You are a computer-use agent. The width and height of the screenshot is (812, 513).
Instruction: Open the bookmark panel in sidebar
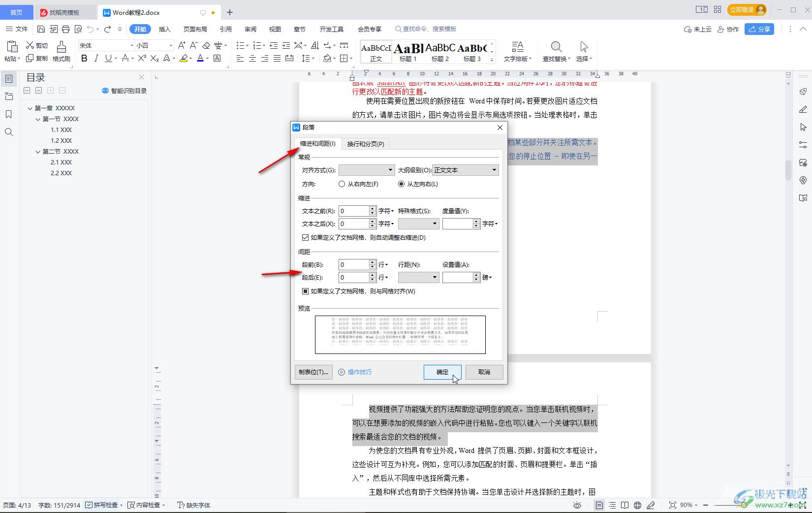point(9,114)
